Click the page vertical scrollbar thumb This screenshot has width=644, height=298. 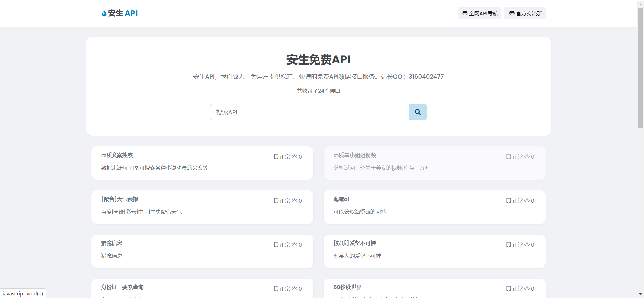pos(640,67)
